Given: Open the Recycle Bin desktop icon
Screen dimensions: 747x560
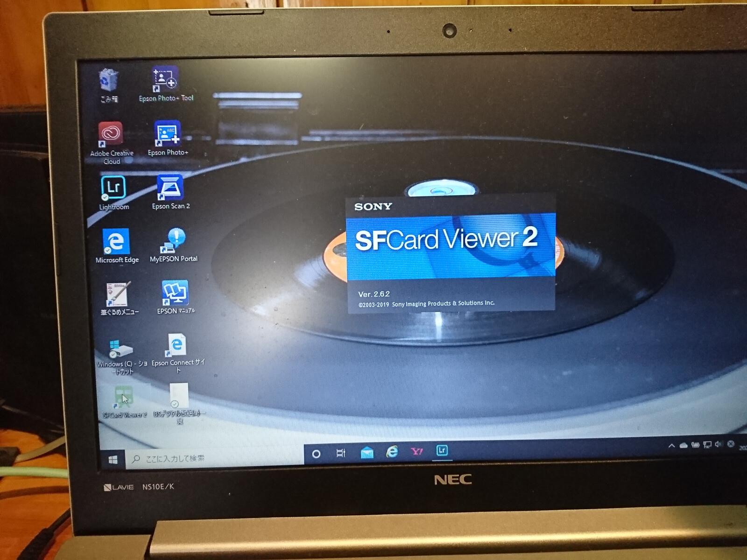Looking at the screenshot, I should coord(109,85).
